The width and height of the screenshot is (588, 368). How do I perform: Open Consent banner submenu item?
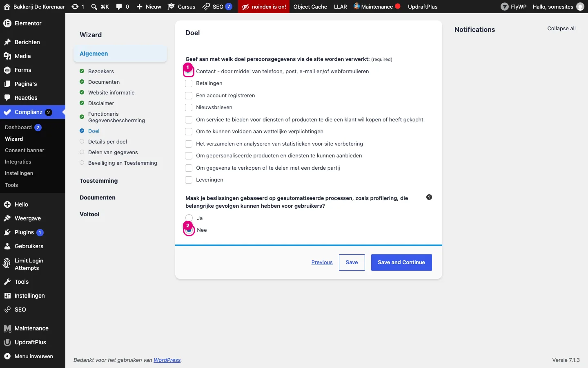click(x=24, y=150)
